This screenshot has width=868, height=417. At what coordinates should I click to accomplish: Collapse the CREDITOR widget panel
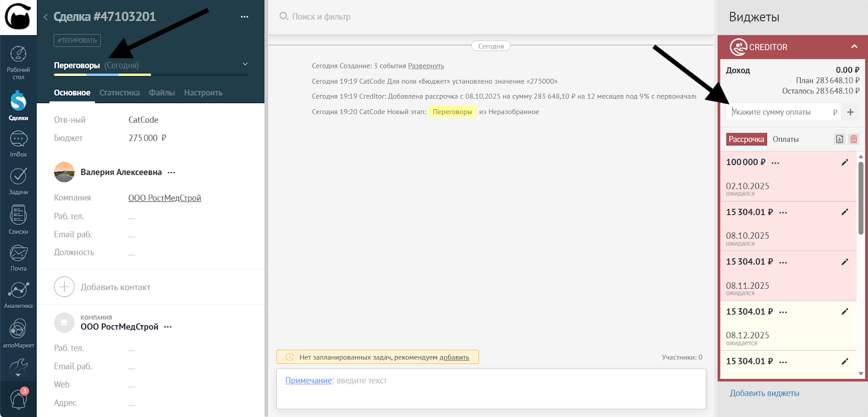click(x=854, y=47)
